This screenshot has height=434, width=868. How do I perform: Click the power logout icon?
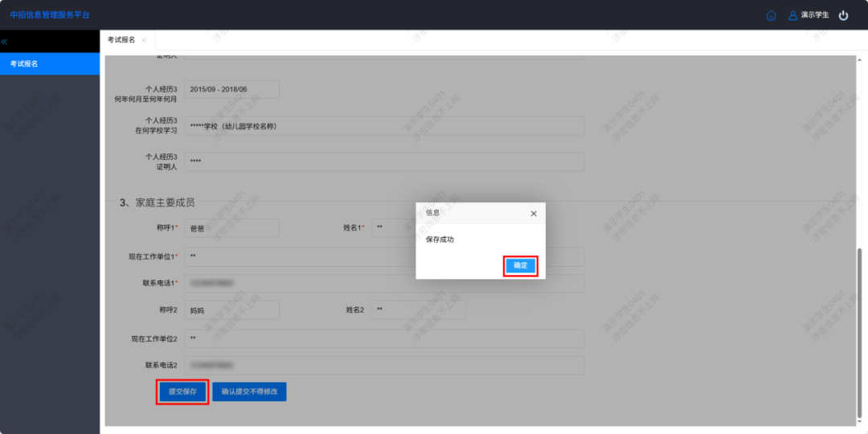click(x=843, y=15)
